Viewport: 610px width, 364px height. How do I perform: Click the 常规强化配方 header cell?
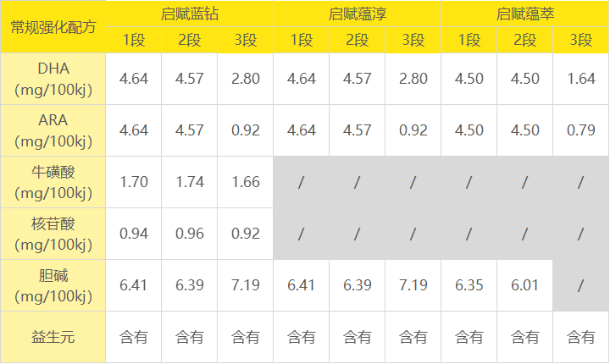click(x=53, y=27)
